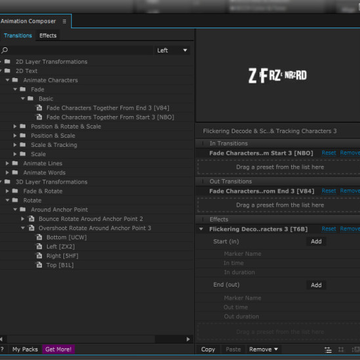Click the stacked-lines icon right of Remove
The image size is (360, 360).
pos(328,349)
